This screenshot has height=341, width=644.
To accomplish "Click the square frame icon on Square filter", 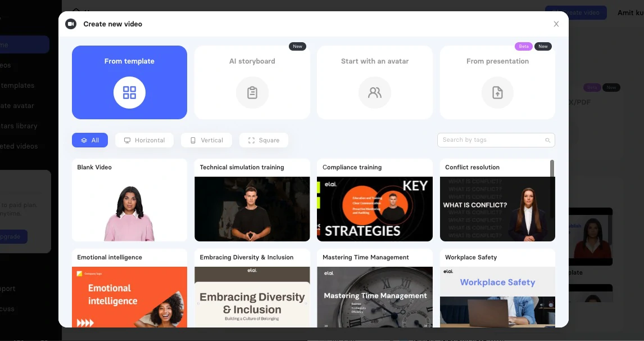I will pos(251,140).
